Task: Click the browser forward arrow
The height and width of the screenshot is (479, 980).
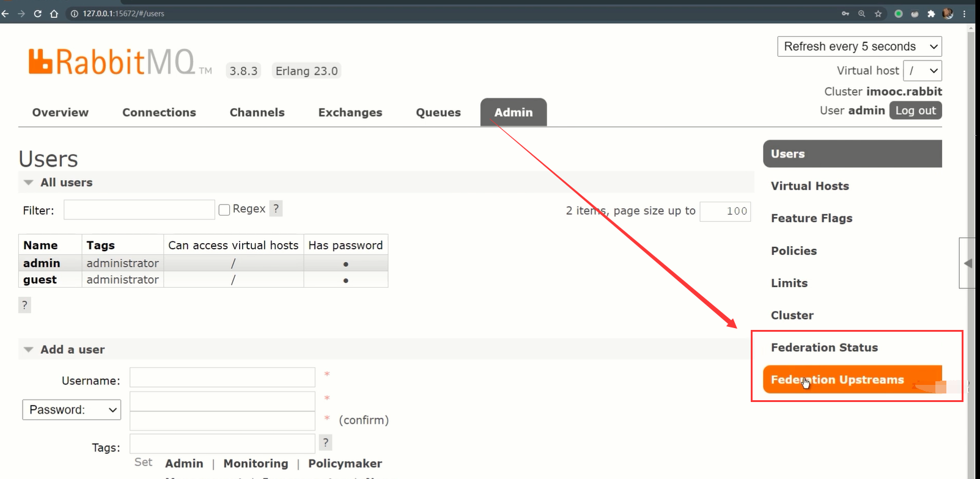Action: pos(21,13)
